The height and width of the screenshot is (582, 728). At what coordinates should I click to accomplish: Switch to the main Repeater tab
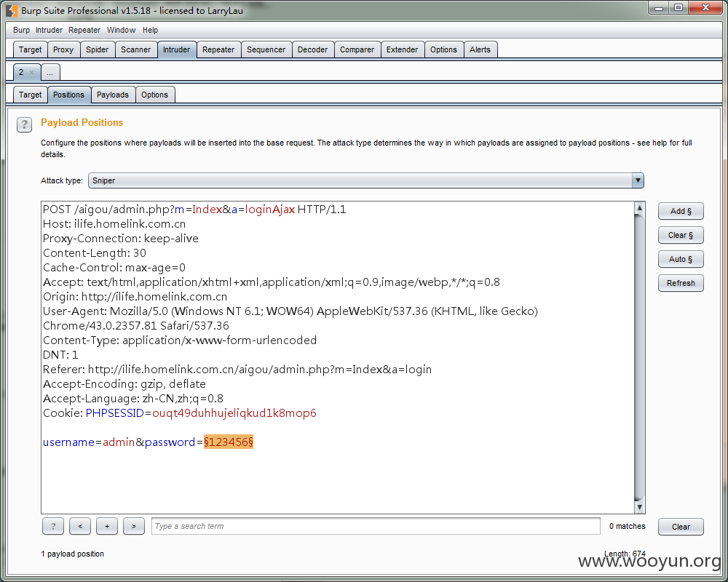(218, 49)
